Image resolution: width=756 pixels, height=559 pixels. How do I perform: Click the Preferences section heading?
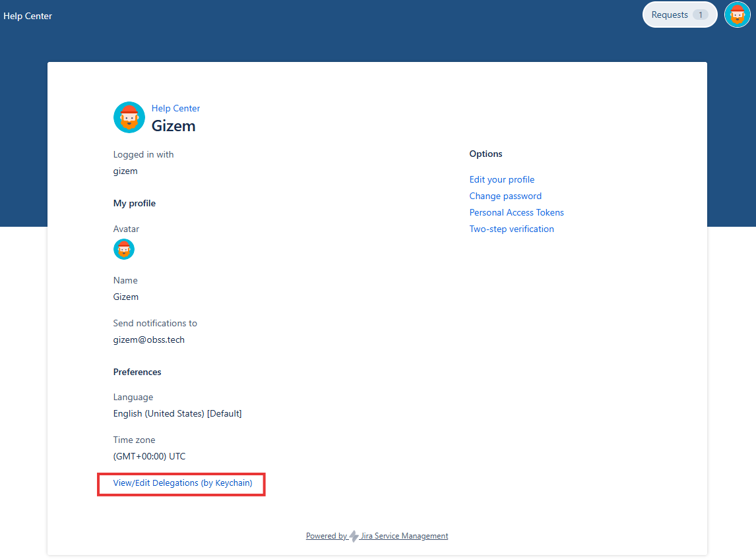[137, 372]
